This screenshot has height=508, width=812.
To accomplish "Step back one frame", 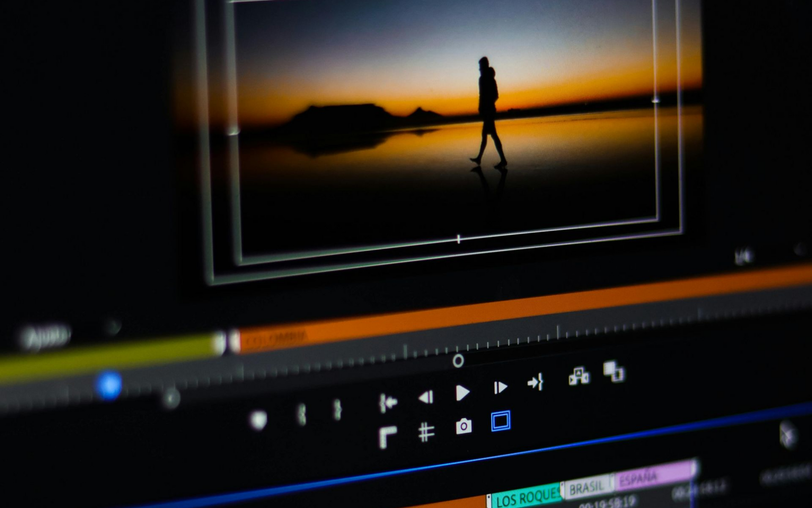I will tap(426, 397).
